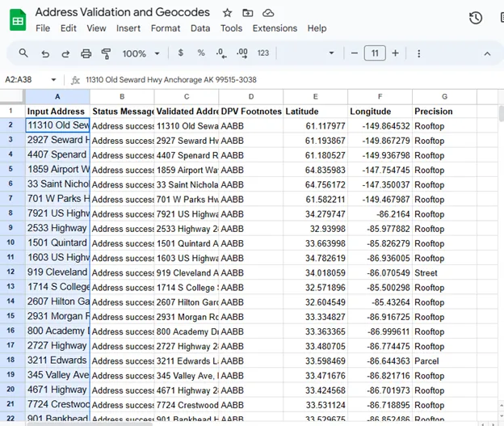Open version history clock icon
This screenshot has width=504, height=426.
coord(476,19)
